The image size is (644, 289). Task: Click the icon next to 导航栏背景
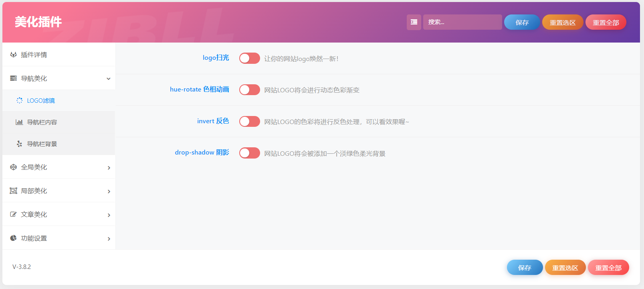click(19, 144)
